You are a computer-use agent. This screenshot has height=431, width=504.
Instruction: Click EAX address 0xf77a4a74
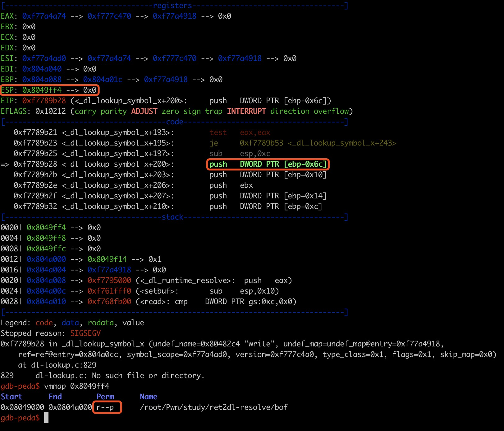point(44,16)
